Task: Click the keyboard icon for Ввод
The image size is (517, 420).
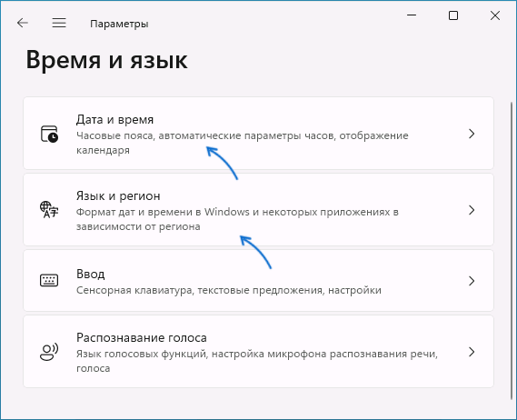Action: coord(49,280)
